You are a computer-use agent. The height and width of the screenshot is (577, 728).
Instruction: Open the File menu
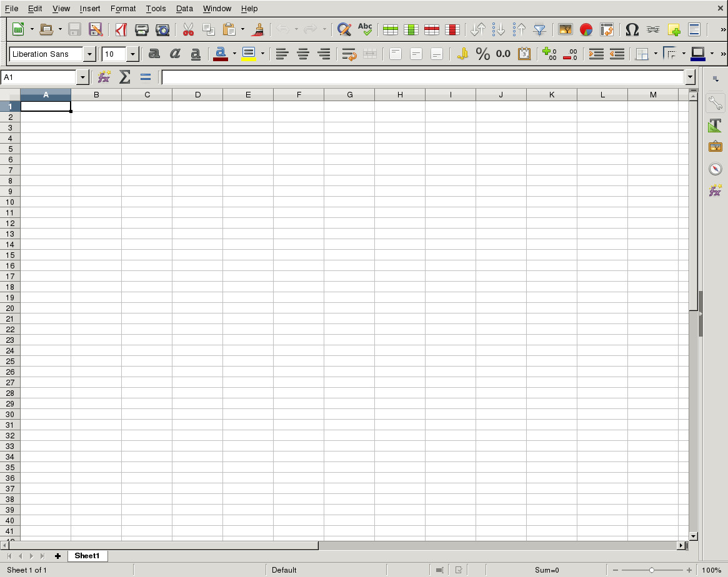coord(11,8)
